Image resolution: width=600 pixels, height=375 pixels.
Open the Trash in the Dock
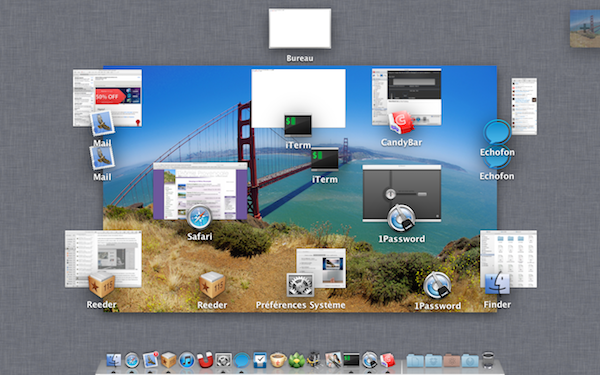[488, 360]
